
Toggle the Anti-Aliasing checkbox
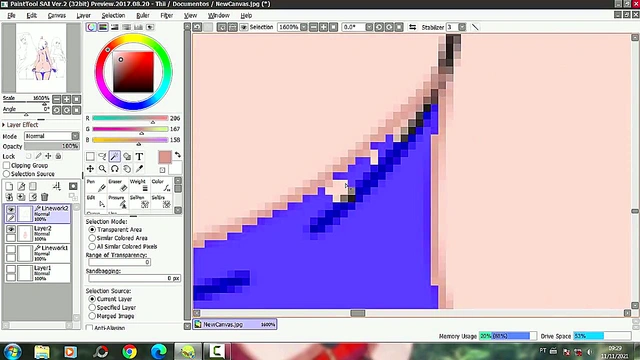tap(89, 328)
